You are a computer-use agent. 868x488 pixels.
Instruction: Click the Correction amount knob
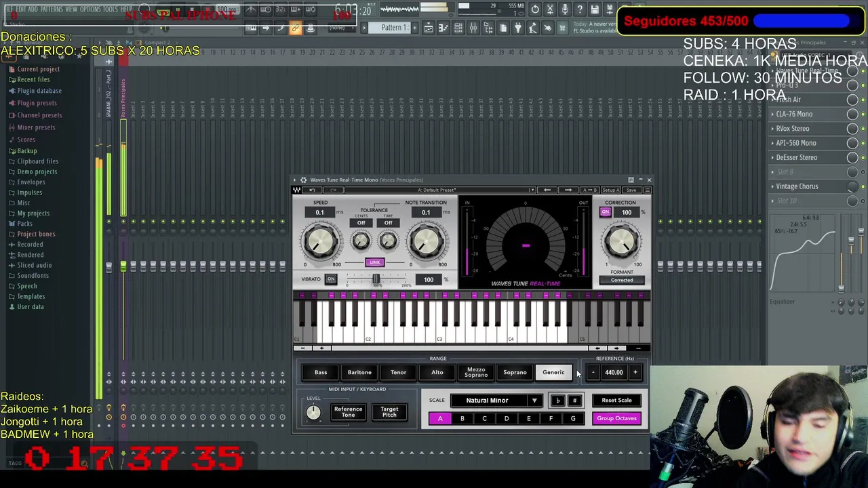[x=620, y=240]
